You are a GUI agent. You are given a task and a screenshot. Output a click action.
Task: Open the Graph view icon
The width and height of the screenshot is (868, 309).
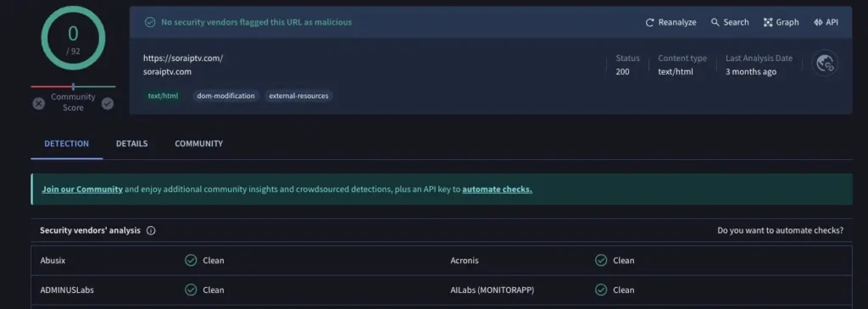[x=768, y=22]
